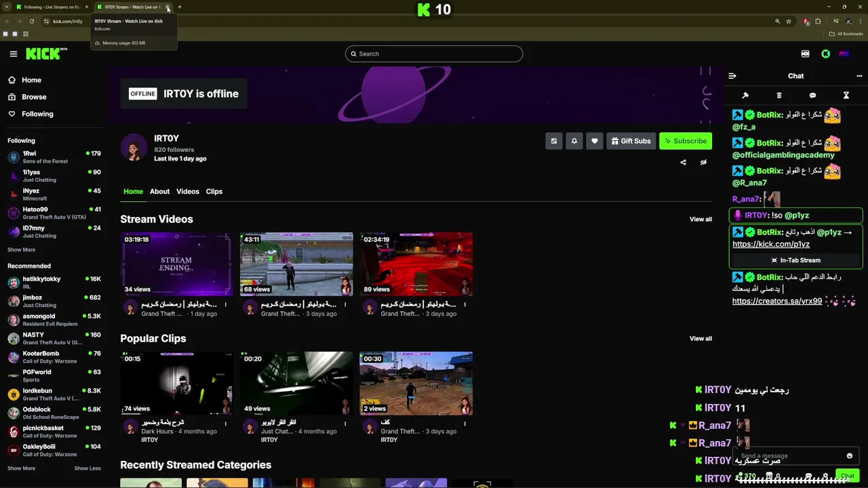View all Stream Videos

701,220
